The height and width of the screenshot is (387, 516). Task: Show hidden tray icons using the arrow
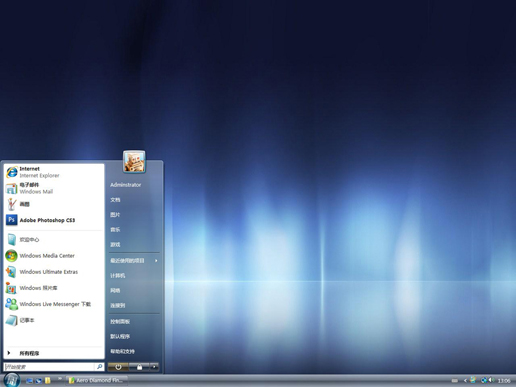point(465,380)
